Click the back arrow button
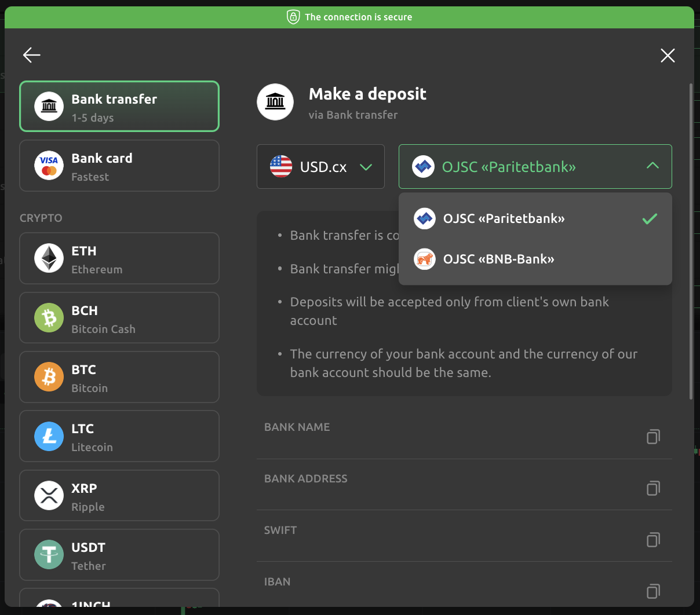 pyautogui.click(x=31, y=55)
